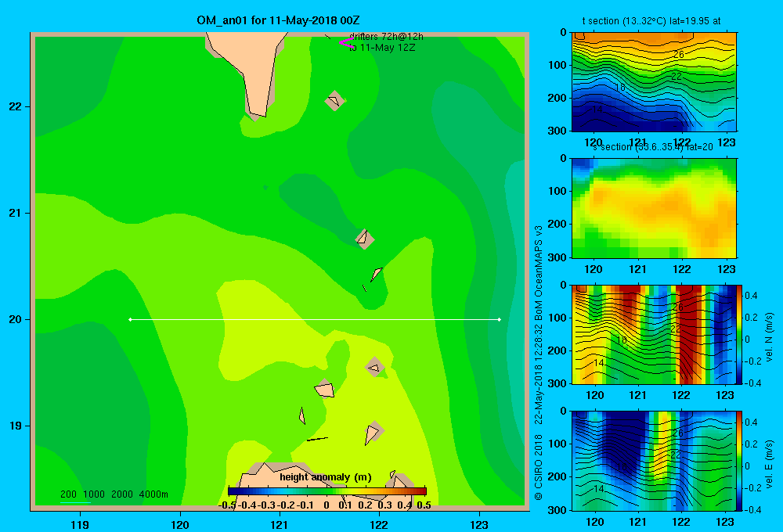Click longitude 121 under the vel. E section
The image size is (783, 532).
(x=637, y=522)
